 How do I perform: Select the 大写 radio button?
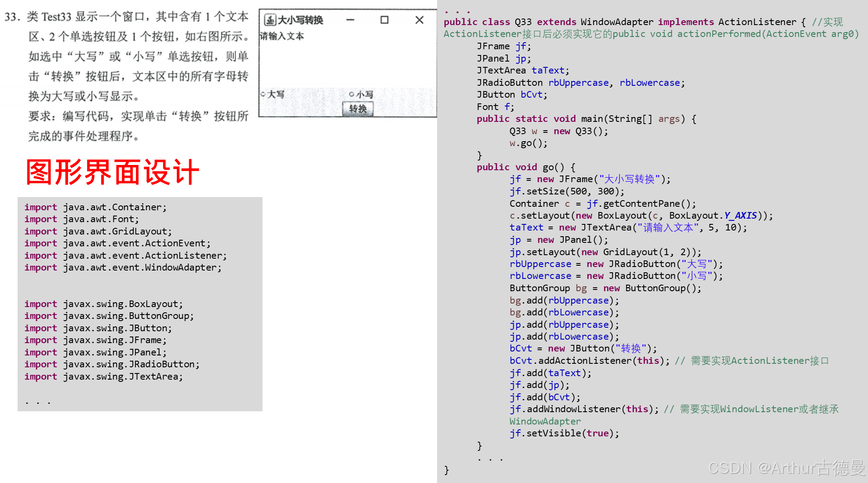pyautogui.click(x=263, y=94)
